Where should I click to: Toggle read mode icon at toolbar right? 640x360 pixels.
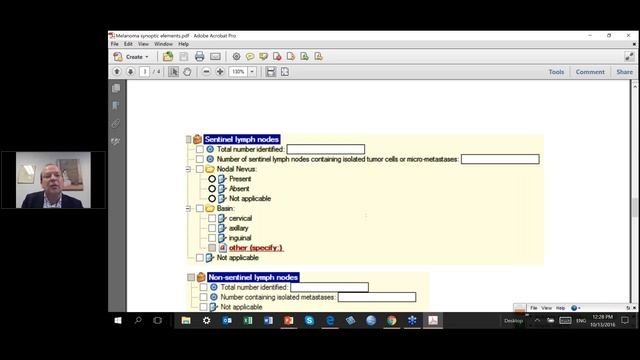coord(629,56)
